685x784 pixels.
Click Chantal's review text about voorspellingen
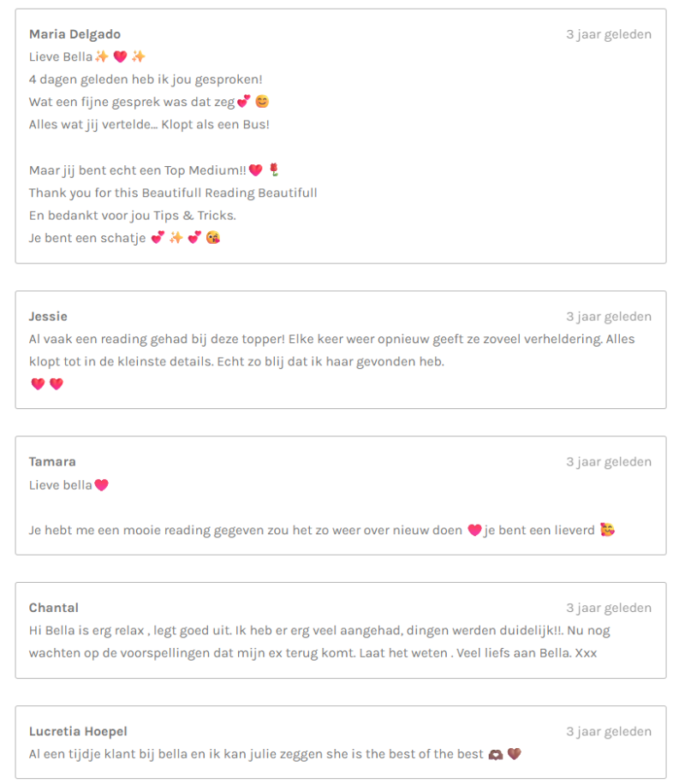pyautogui.click(x=319, y=642)
